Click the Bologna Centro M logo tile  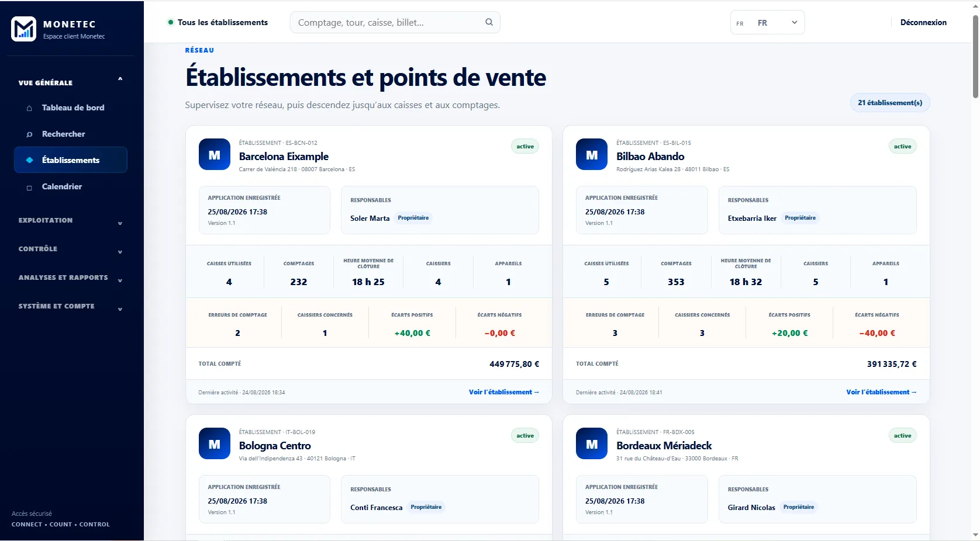pyautogui.click(x=215, y=443)
